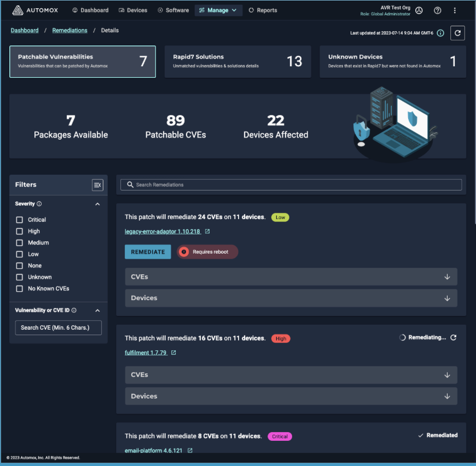The image size is (476, 466).
Task: Open external link icon for email-platform 4.6.121
Action: 190,451
